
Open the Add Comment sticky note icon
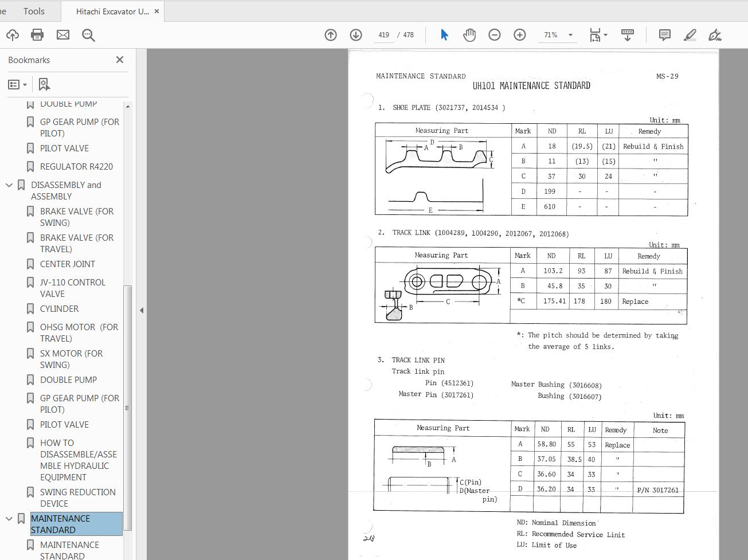click(664, 35)
